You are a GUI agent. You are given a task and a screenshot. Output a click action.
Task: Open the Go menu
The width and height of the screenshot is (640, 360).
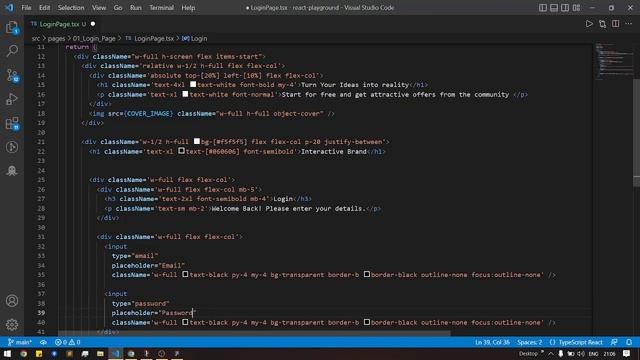coord(118,8)
